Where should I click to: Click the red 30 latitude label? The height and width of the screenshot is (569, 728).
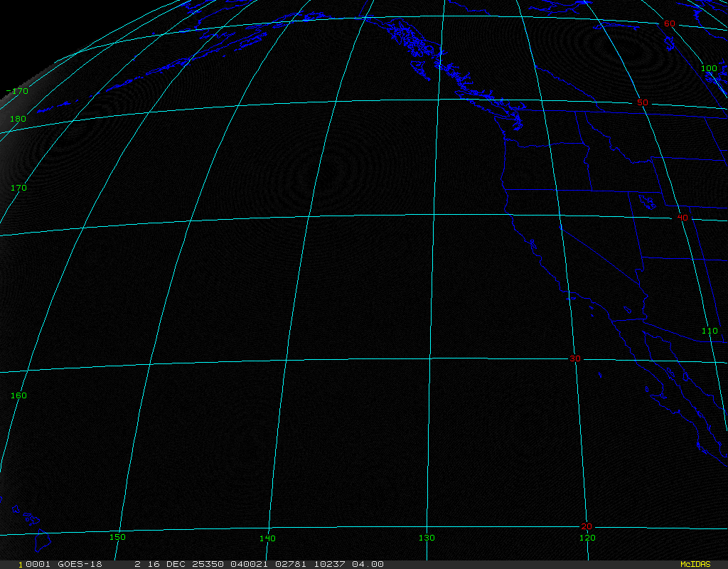(574, 358)
